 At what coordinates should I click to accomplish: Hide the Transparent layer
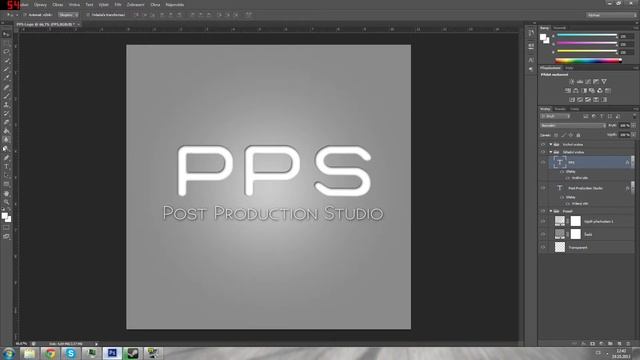(543, 247)
